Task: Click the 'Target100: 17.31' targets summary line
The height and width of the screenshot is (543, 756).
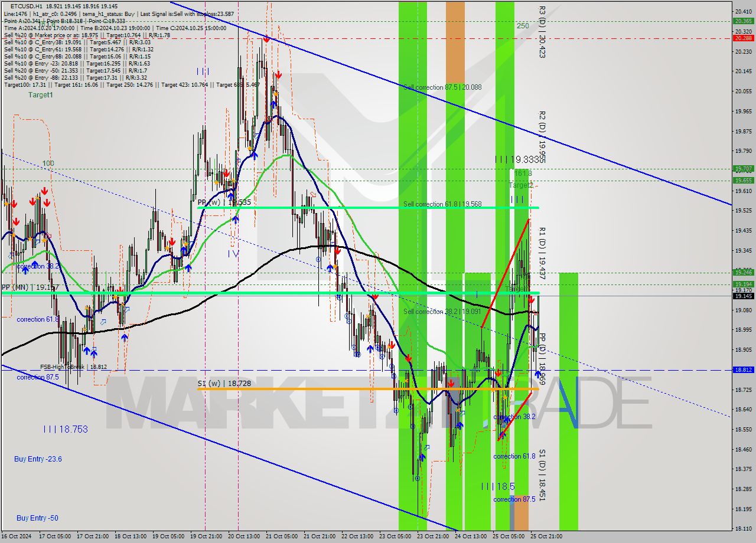Action: click(x=131, y=84)
